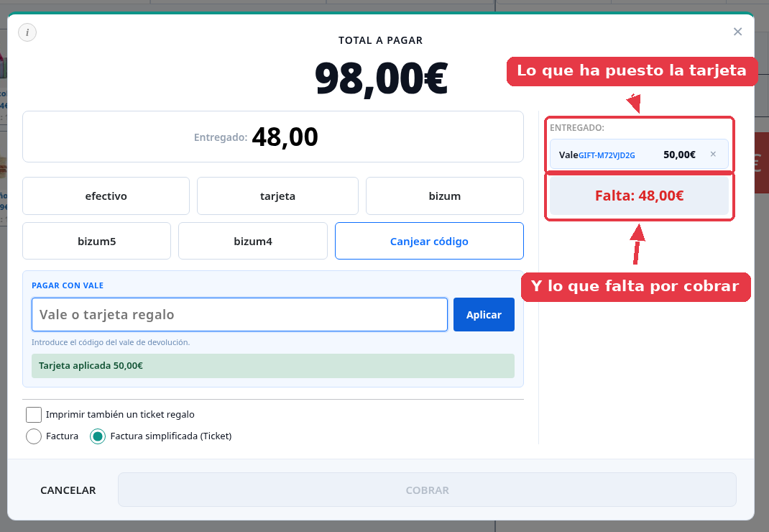Choose bizum4 payment method
This screenshot has height=532, width=769.
[x=252, y=241]
